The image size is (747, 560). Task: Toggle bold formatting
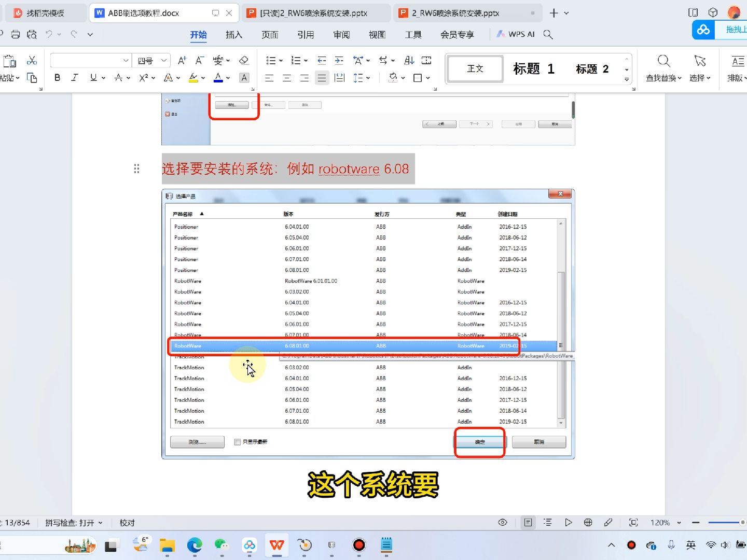pos(57,78)
